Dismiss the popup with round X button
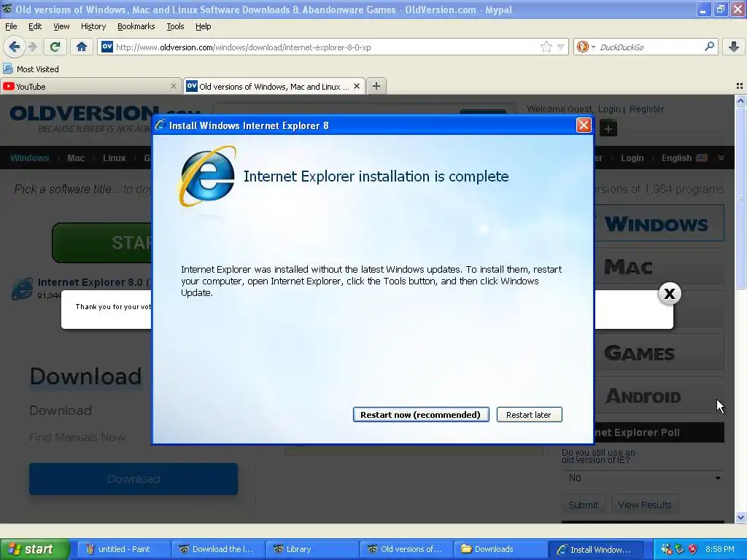The image size is (747, 560). pos(670,294)
